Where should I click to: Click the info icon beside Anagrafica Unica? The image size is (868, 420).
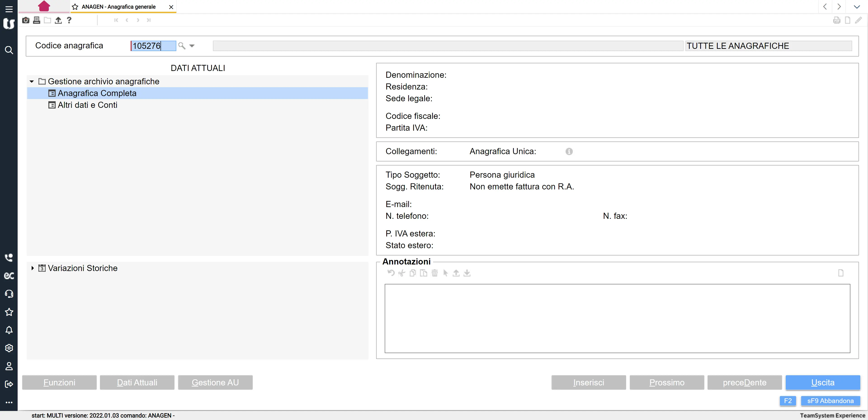[x=569, y=151]
